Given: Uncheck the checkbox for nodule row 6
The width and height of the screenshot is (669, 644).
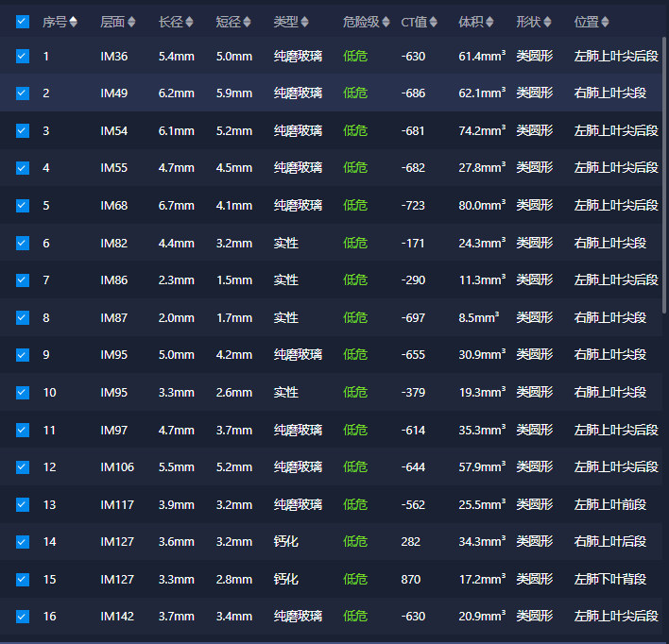Looking at the screenshot, I should click(23, 243).
